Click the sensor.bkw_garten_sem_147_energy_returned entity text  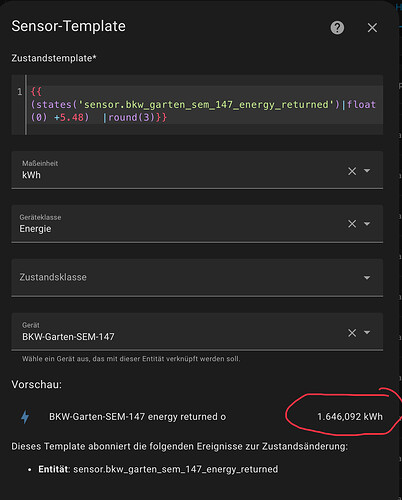(176, 469)
